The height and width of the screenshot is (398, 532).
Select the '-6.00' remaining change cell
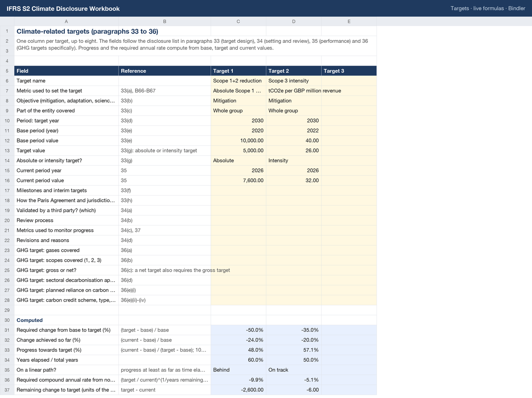click(293, 390)
